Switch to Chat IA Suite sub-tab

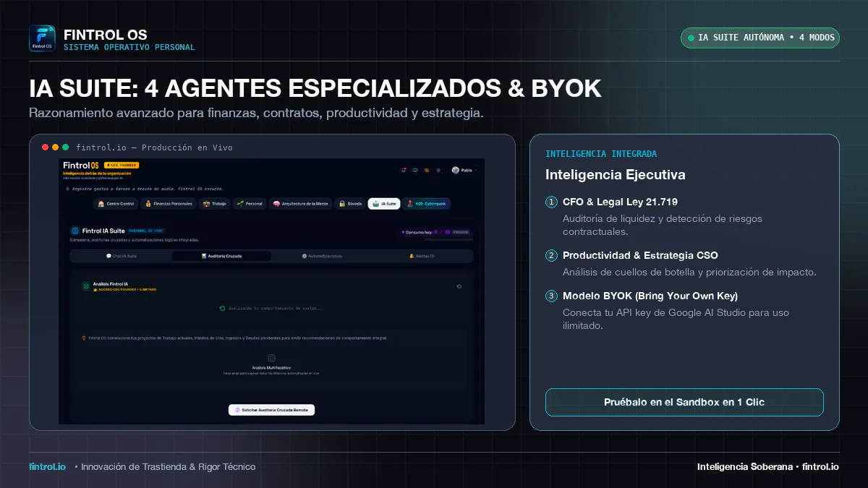[122, 256]
